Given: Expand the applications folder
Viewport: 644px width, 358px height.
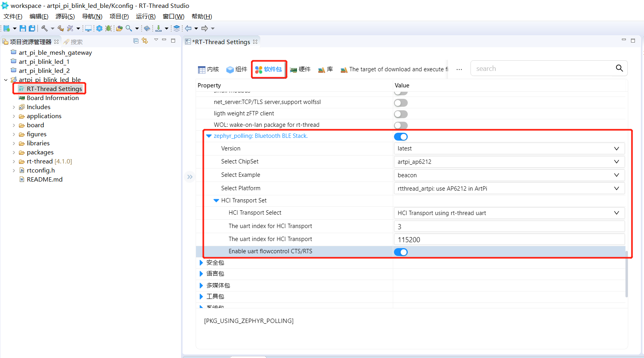Looking at the screenshot, I should pyautogui.click(x=14, y=116).
